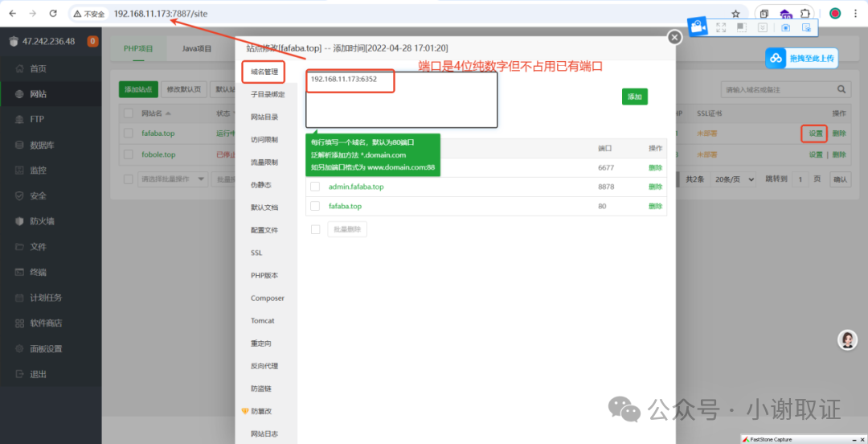
Task: Click the scrolling capture double-chevron icon
Action: point(762,27)
